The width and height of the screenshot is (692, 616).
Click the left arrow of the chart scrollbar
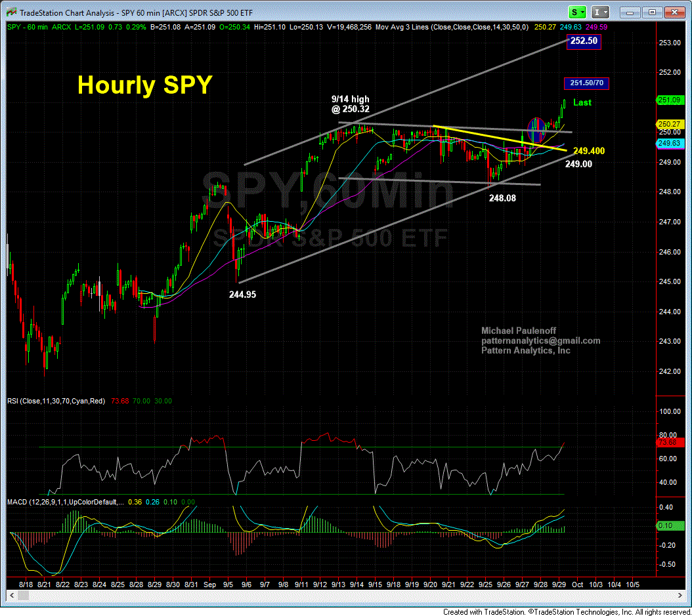[x=12, y=595]
